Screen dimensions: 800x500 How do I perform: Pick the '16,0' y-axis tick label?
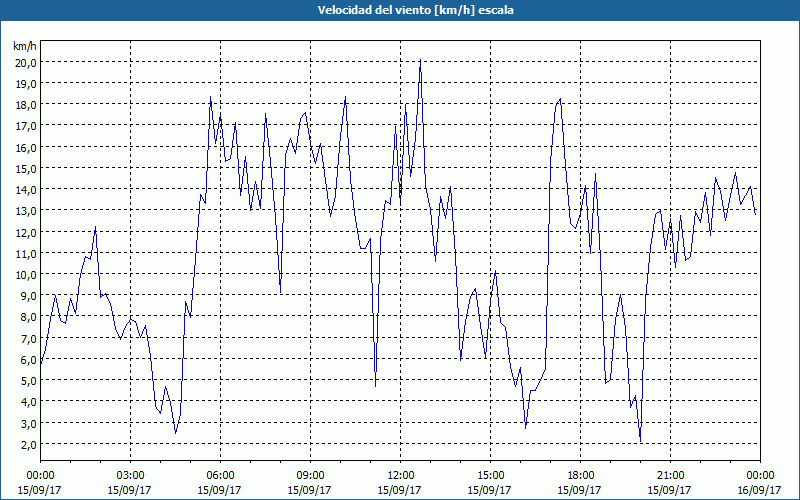pyautogui.click(x=26, y=147)
